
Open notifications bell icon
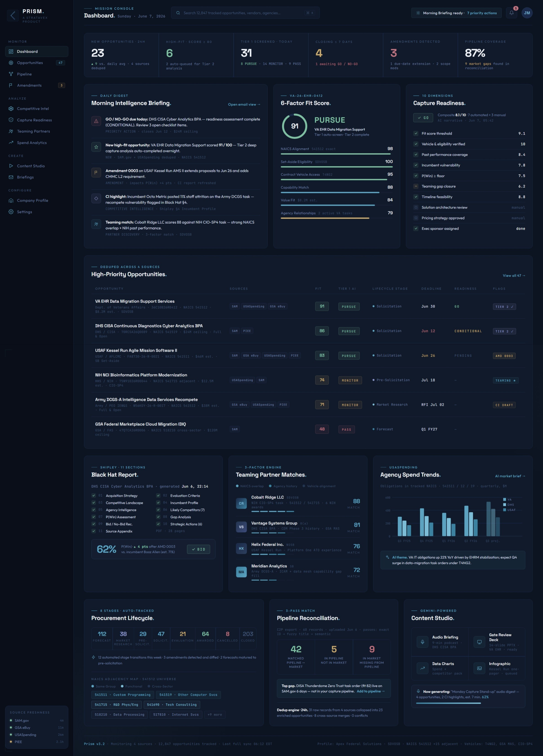[x=511, y=13]
